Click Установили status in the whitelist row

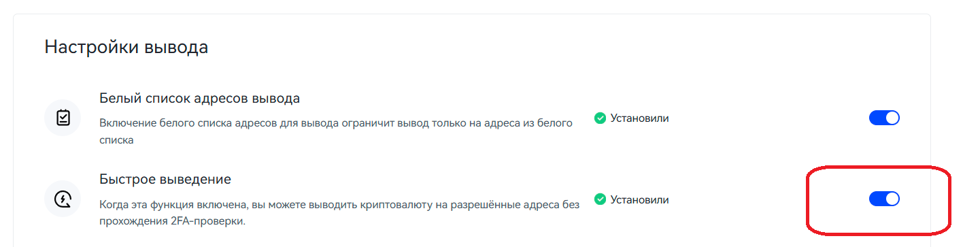pos(639,118)
